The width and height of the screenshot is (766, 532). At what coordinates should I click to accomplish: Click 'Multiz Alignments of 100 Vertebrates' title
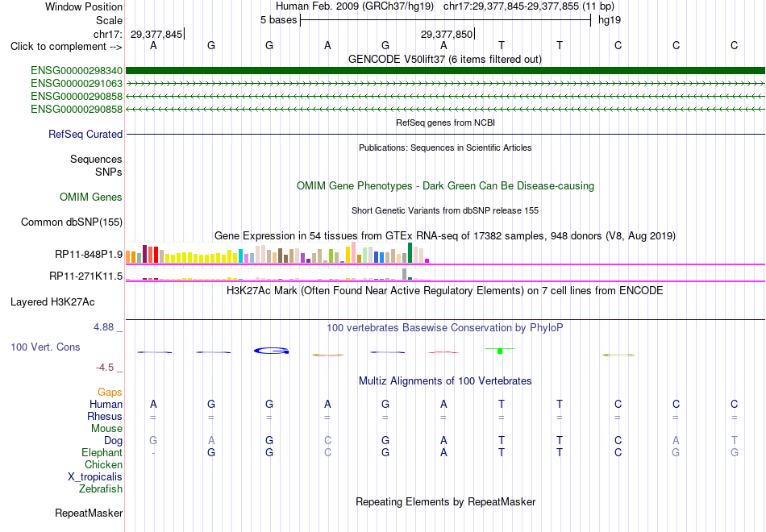(x=445, y=381)
